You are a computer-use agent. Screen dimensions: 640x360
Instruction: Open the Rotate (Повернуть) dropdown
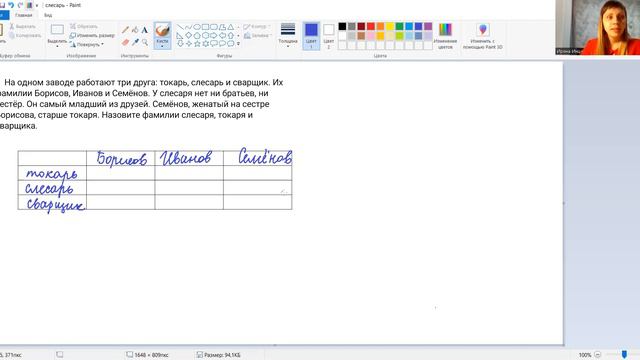tap(87, 44)
